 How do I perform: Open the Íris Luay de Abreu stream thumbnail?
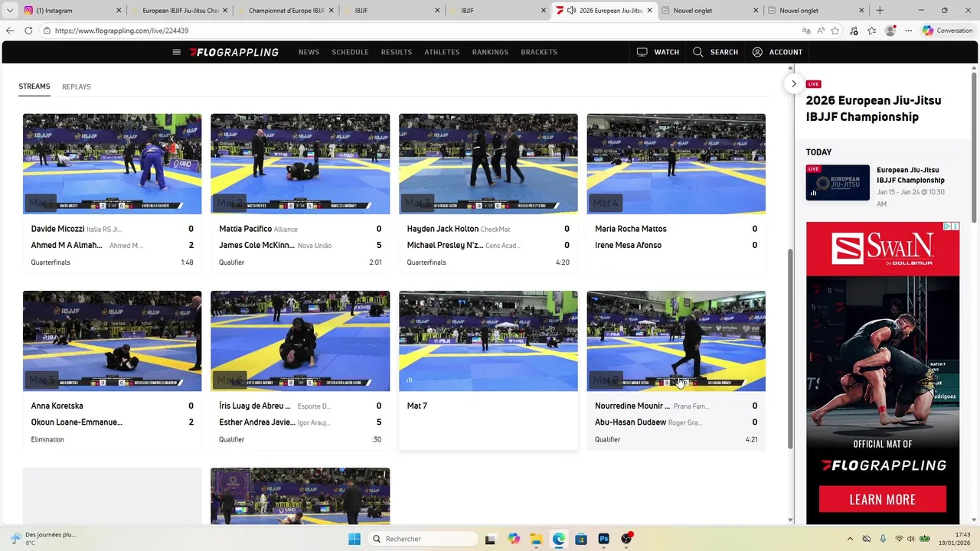pos(300,341)
